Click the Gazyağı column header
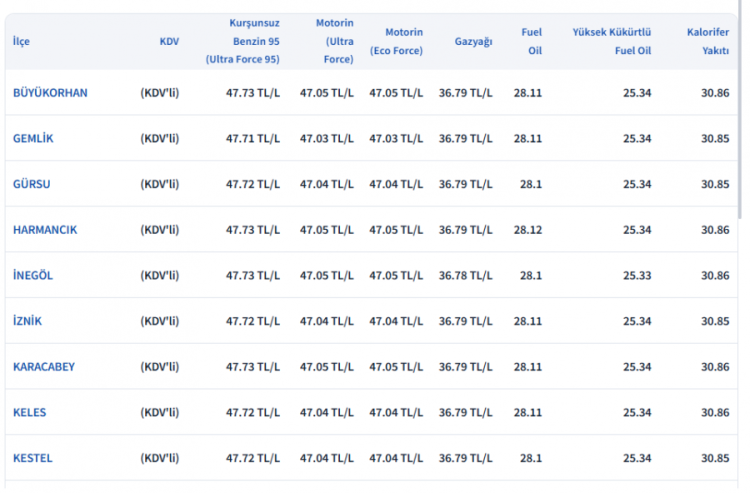This screenshot has height=493, width=750. coord(473,42)
